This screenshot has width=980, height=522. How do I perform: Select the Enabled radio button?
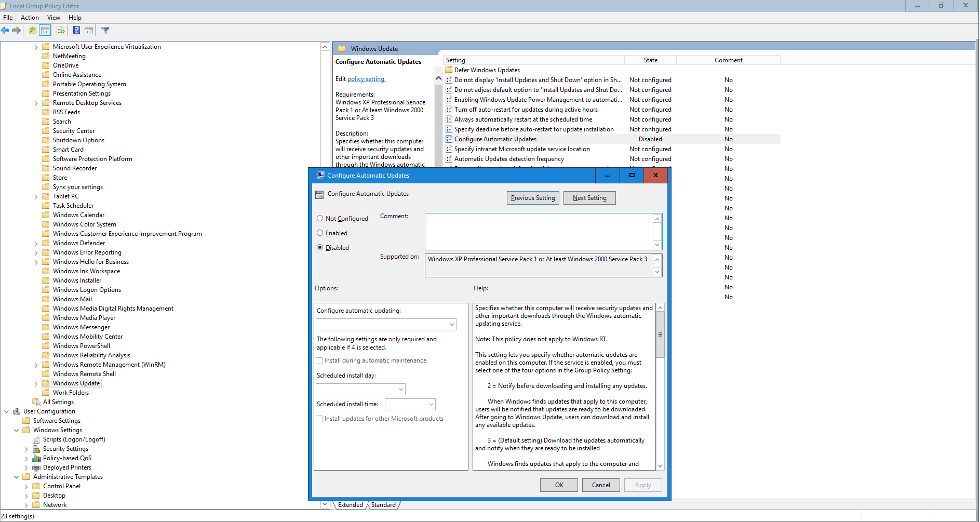tap(320, 233)
